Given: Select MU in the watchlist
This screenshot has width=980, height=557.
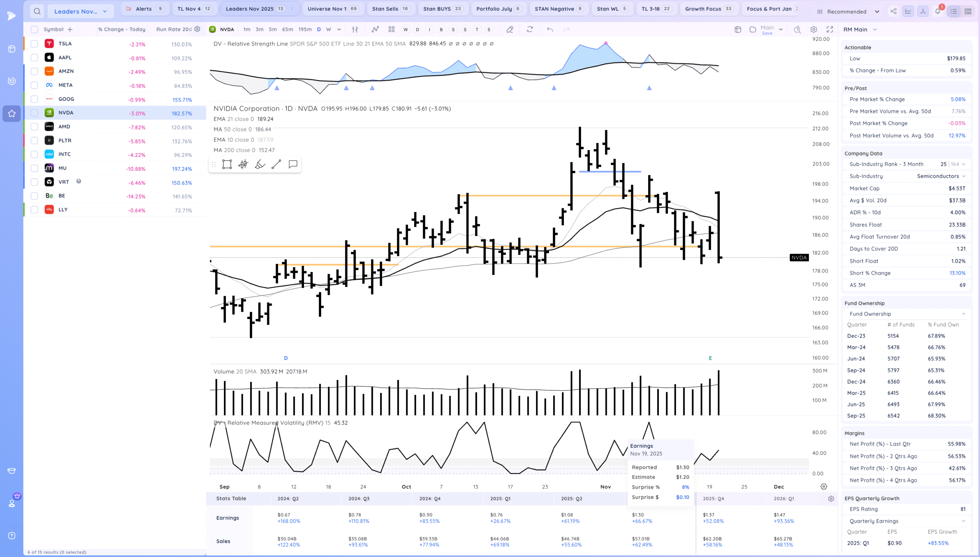Looking at the screenshot, I should pyautogui.click(x=62, y=168).
